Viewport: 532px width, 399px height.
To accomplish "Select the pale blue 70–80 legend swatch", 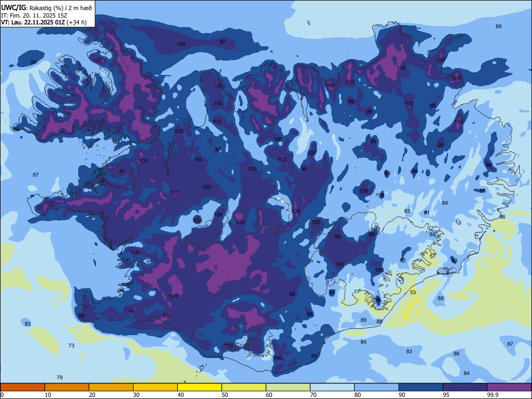I will coord(332,387).
